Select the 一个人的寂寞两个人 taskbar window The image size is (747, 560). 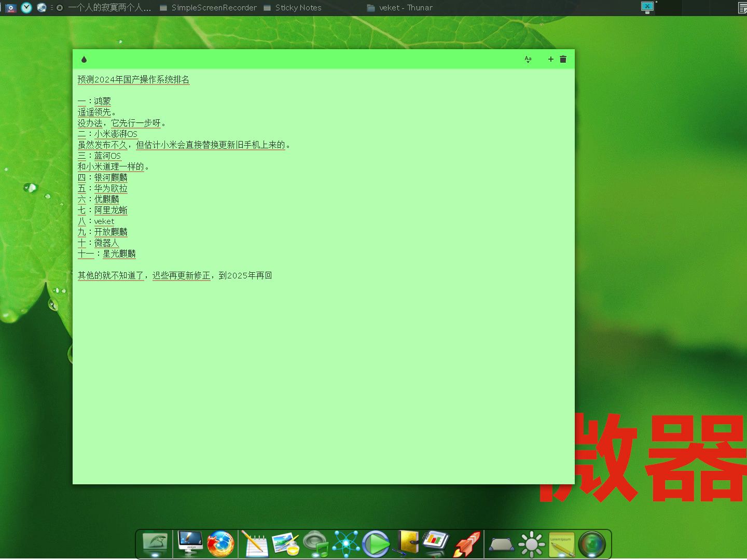tap(104, 8)
